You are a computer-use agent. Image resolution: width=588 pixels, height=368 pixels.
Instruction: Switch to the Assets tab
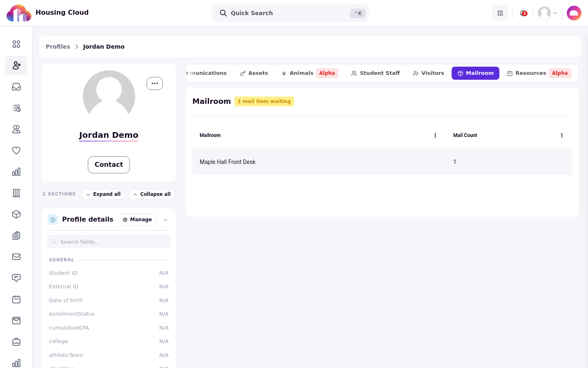click(254, 73)
